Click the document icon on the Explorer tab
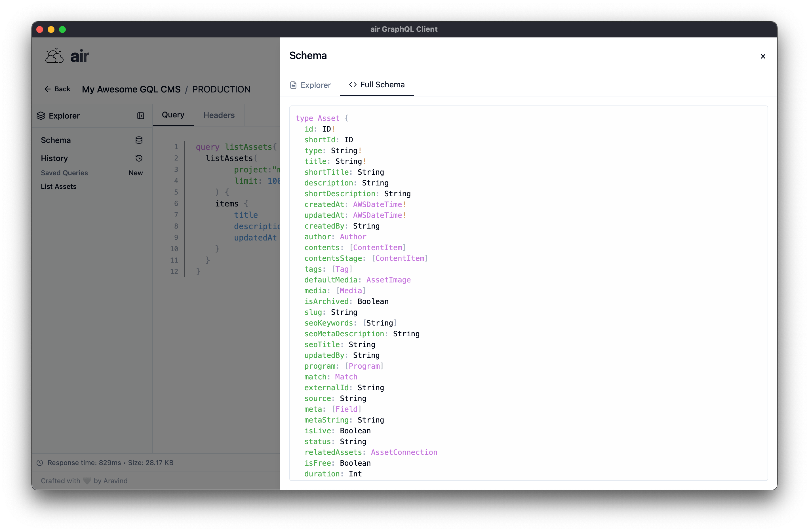 [x=293, y=85]
